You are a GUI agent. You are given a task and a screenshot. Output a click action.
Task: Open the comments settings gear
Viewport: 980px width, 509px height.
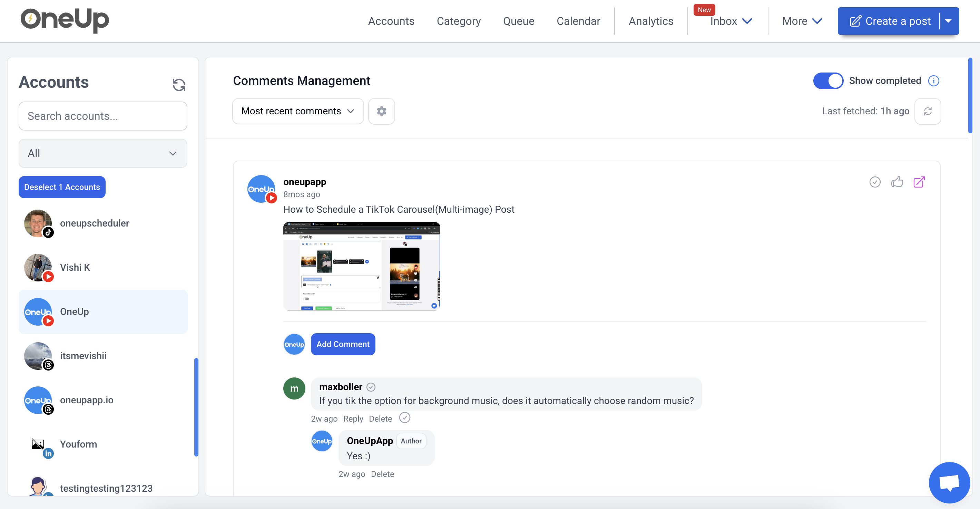click(382, 111)
